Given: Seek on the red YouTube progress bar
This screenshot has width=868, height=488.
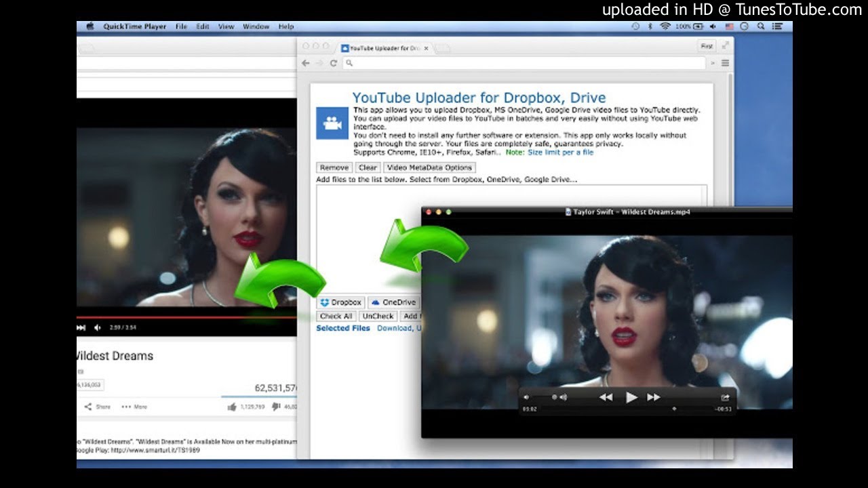Looking at the screenshot, I should pyautogui.click(x=186, y=317).
